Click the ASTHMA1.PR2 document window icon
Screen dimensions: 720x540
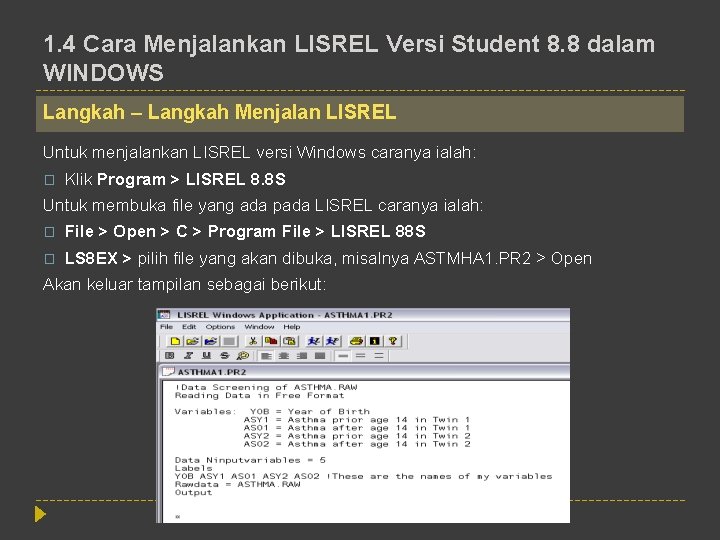168,372
